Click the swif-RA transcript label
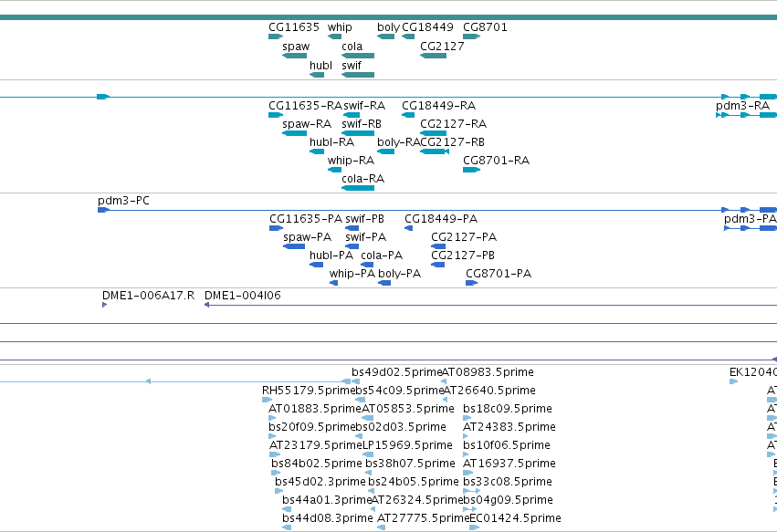 [364, 106]
